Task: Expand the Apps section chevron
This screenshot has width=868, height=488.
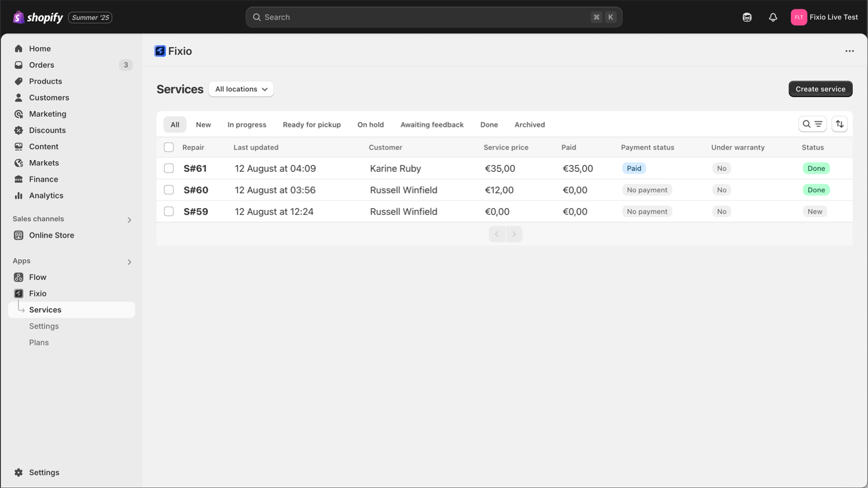Action: click(x=129, y=261)
